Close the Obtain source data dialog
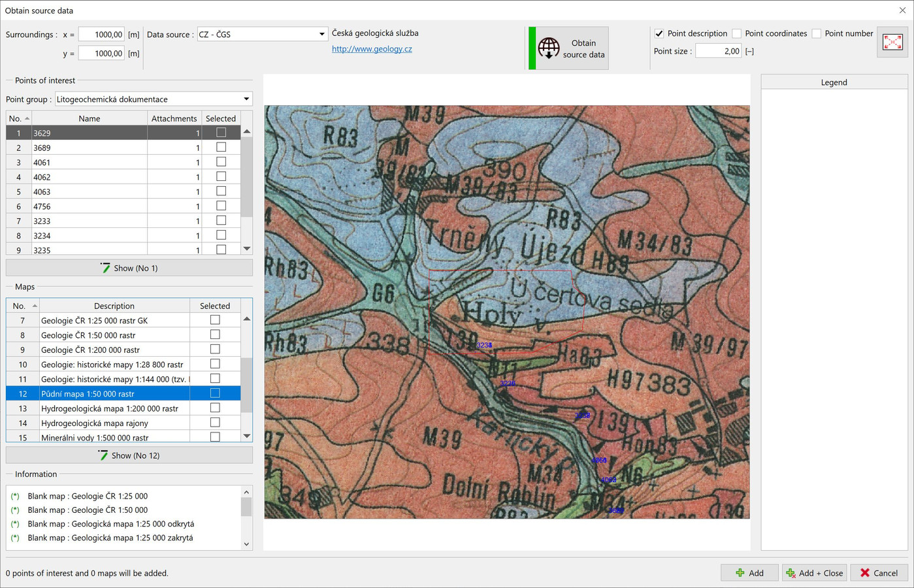Viewport: 914px width, 588px height. point(902,10)
